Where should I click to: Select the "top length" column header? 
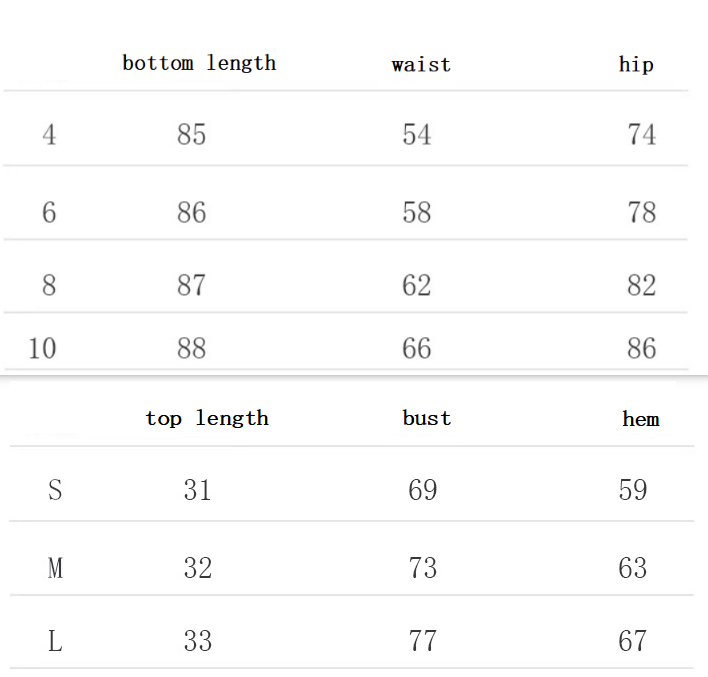[207, 418]
